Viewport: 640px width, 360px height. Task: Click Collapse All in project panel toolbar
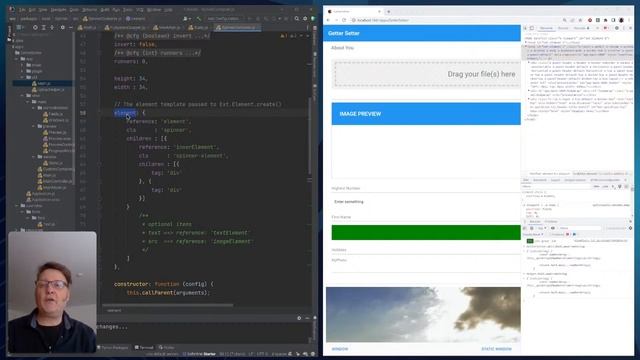[x=52, y=27]
